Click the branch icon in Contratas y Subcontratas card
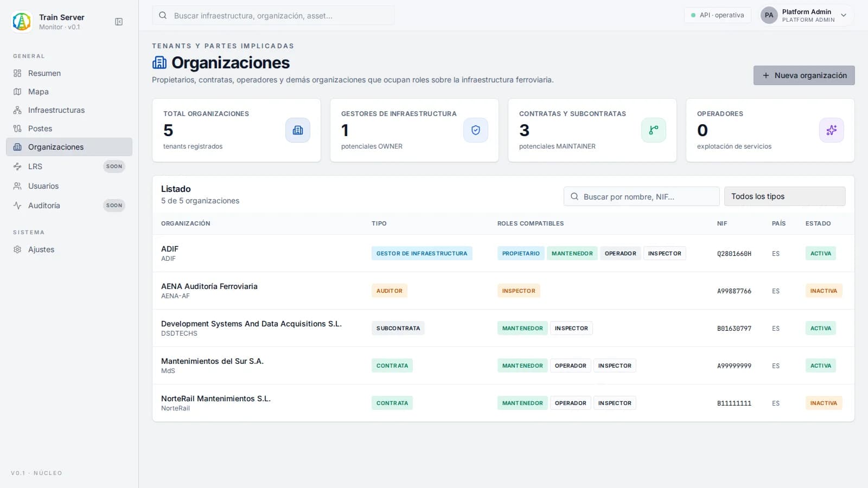The width and height of the screenshot is (868, 488). 654,130
